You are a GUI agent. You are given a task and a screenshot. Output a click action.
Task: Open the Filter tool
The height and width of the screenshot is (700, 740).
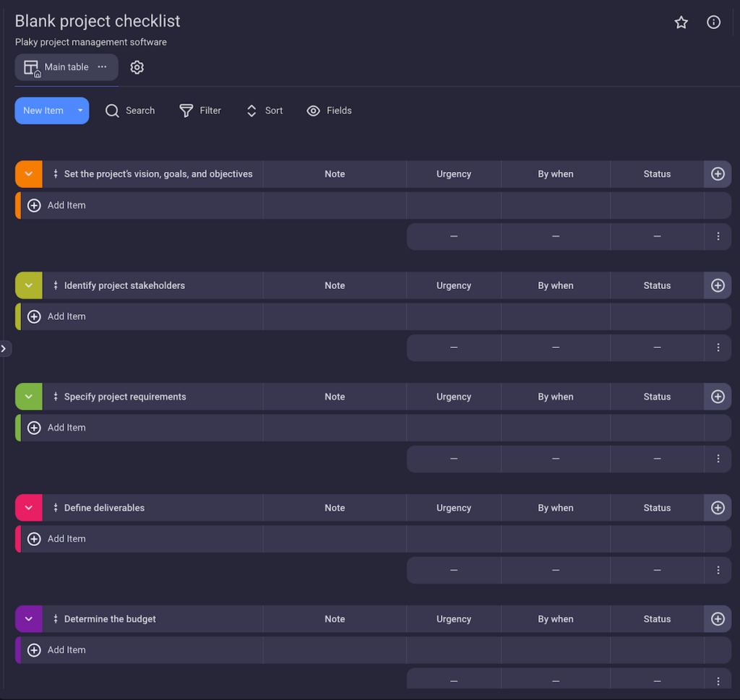(x=185, y=111)
